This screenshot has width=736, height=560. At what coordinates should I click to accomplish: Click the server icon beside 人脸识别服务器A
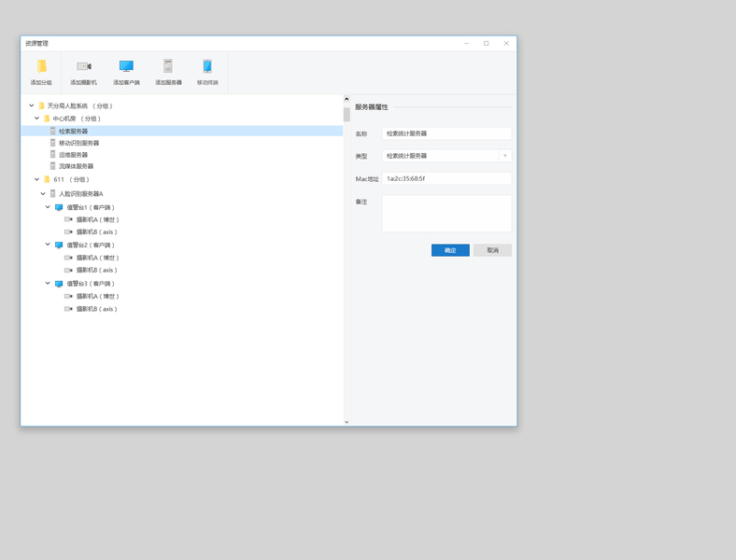52,193
